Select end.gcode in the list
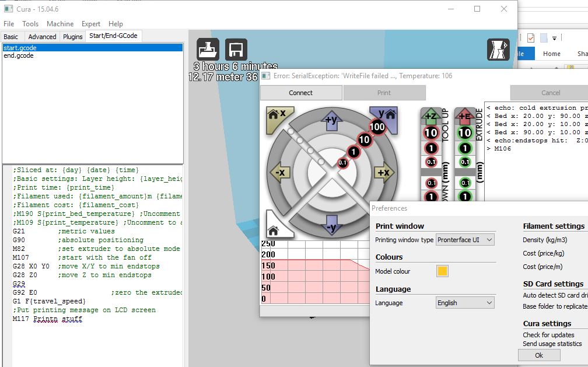The height and width of the screenshot is (367, 588). pos(93,55)
